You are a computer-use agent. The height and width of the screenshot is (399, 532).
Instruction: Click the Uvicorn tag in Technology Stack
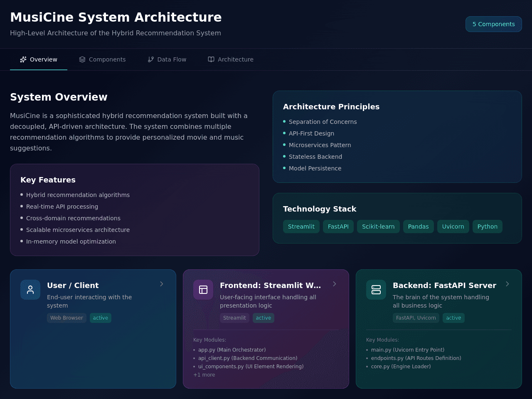pyautogui.click(x=453, y=227)
